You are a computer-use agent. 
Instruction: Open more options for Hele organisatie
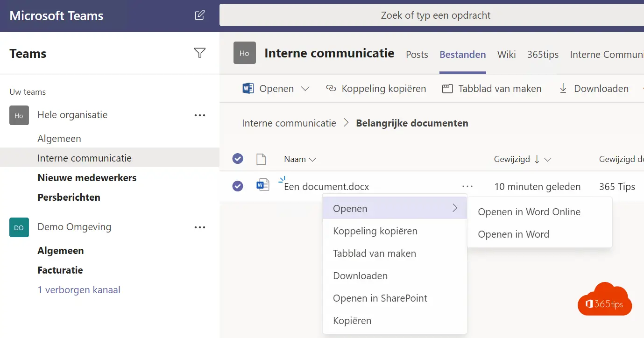200,115
